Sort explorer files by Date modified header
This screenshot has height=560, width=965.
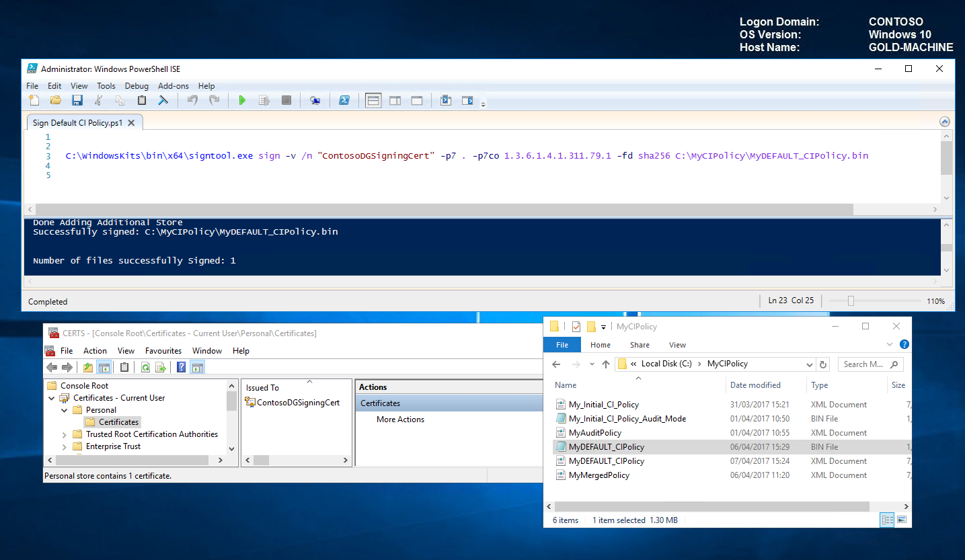[755, 385]
